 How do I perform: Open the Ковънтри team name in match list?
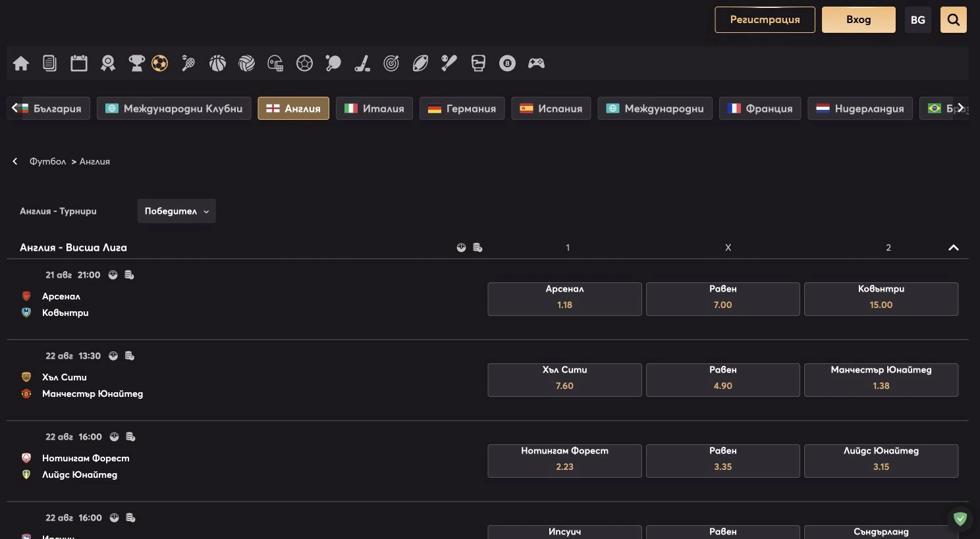pyautogui.click(x=65, y=313)
